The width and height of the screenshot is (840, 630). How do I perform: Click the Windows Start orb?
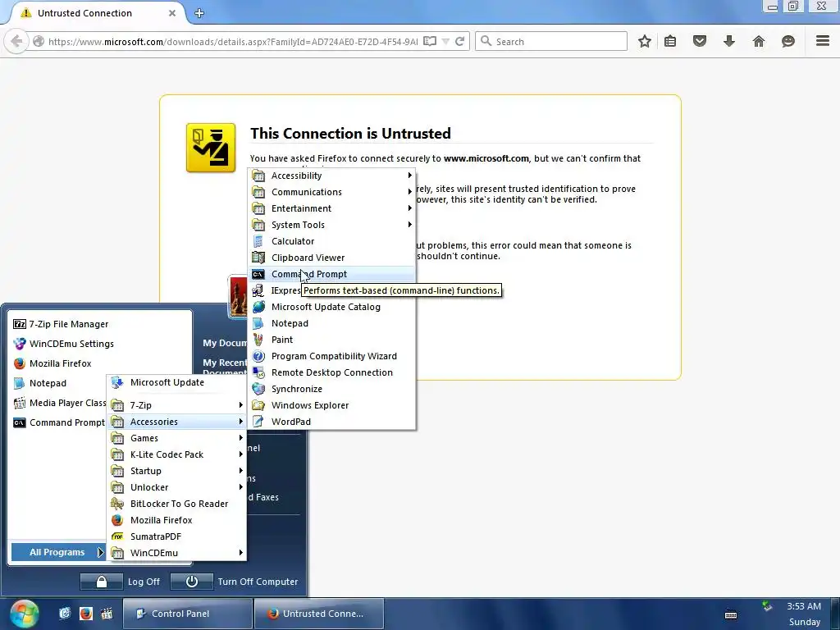tap(24, 614)
